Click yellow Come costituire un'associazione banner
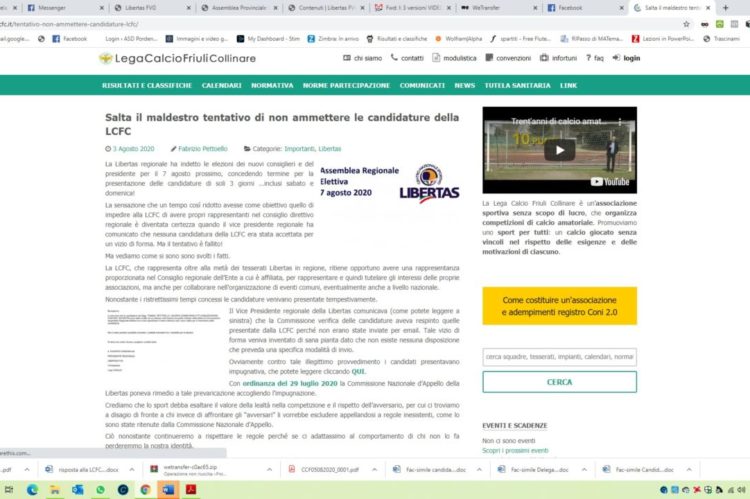This screenshot has width=750, height=499. [560, 306]
